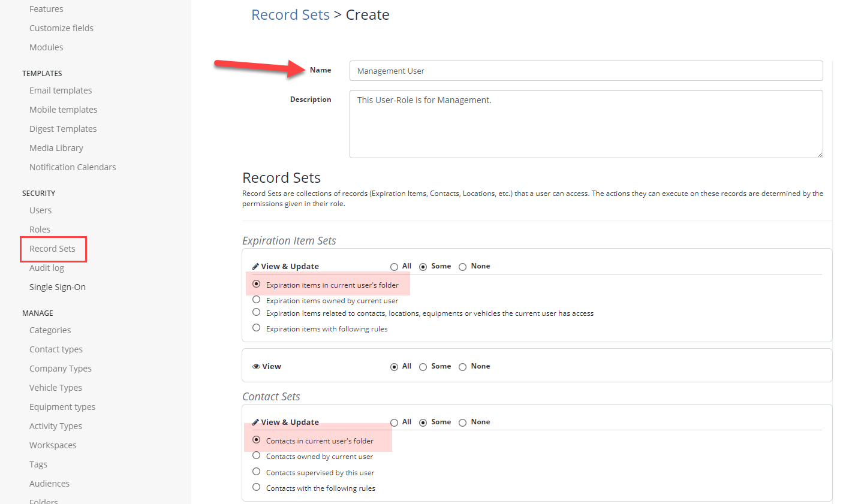Viewport: 849px width, 504px height.
Task: Choose Contacts with the following rules
Action: [256, 487]
